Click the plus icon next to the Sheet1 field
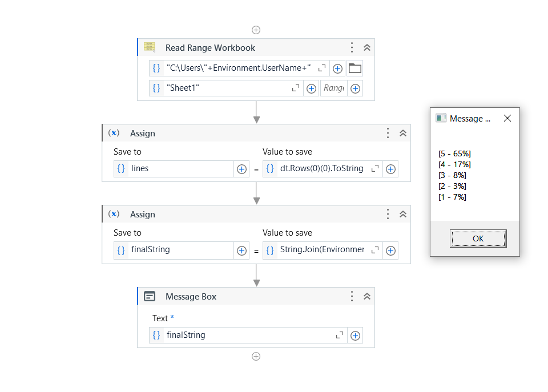Screen dimensions: 548x392 pyautogui.click(x=311, y=88)
